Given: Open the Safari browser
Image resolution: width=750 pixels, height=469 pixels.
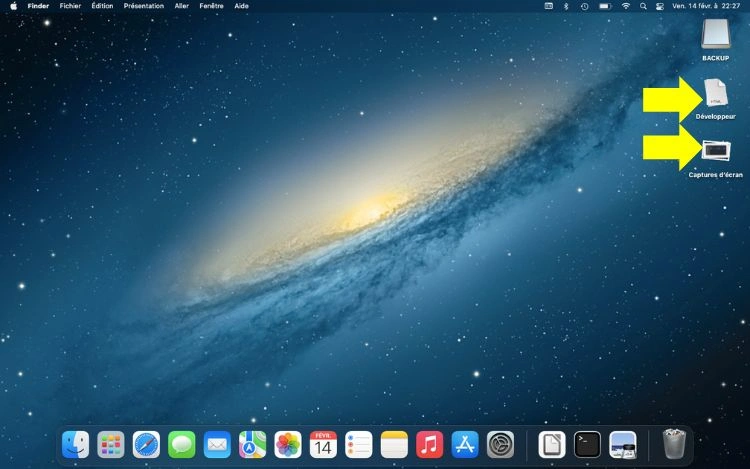Looking at the screenshot, I should (x=146, y=444).
